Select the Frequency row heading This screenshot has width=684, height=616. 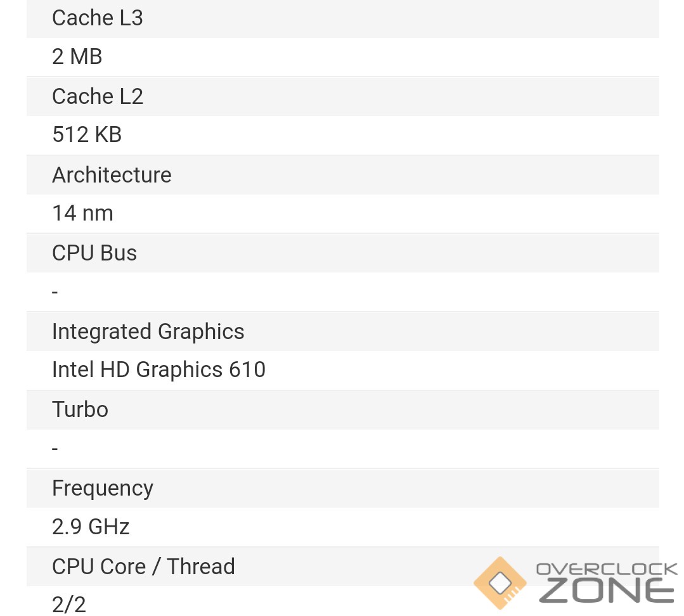point(103,488)
